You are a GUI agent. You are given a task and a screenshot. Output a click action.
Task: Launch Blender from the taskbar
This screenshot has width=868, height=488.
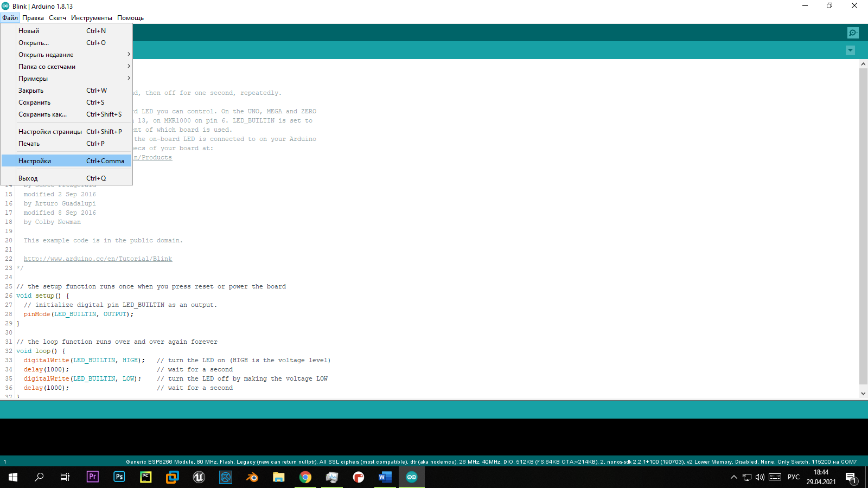[252, 477]
